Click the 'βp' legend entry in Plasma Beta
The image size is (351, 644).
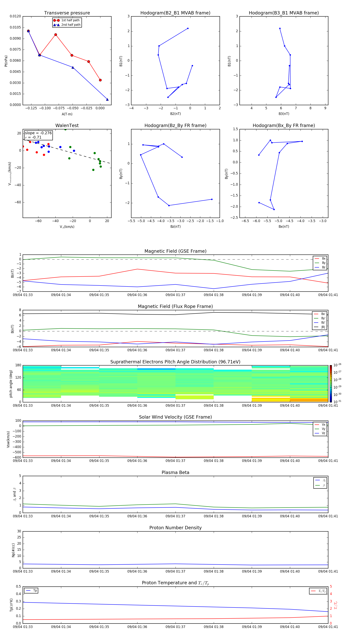320,480
